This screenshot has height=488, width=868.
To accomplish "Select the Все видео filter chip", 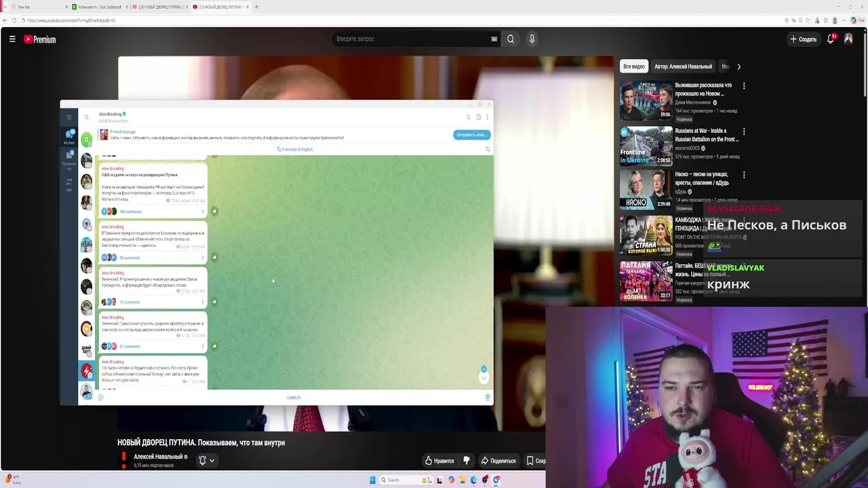I will click(634, 66).
